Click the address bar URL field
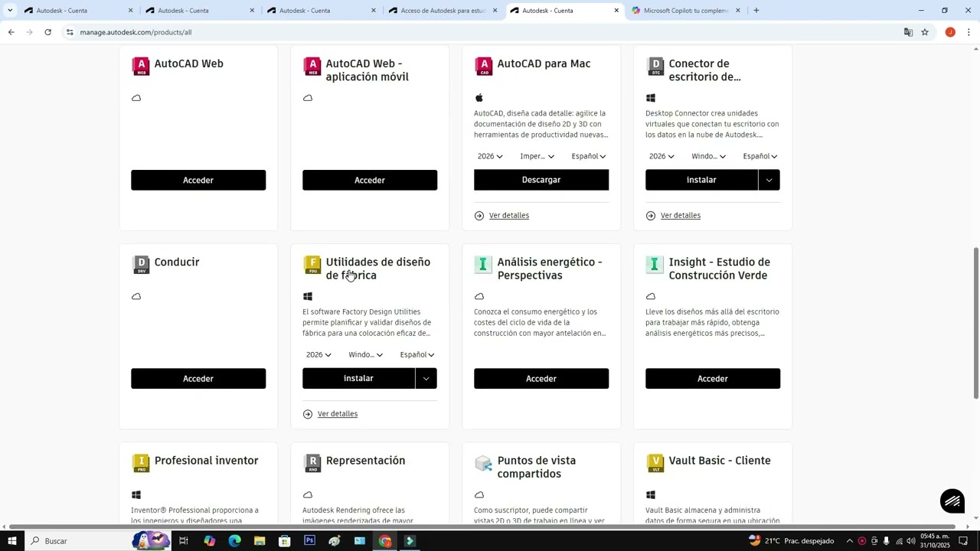 point(482,32)
